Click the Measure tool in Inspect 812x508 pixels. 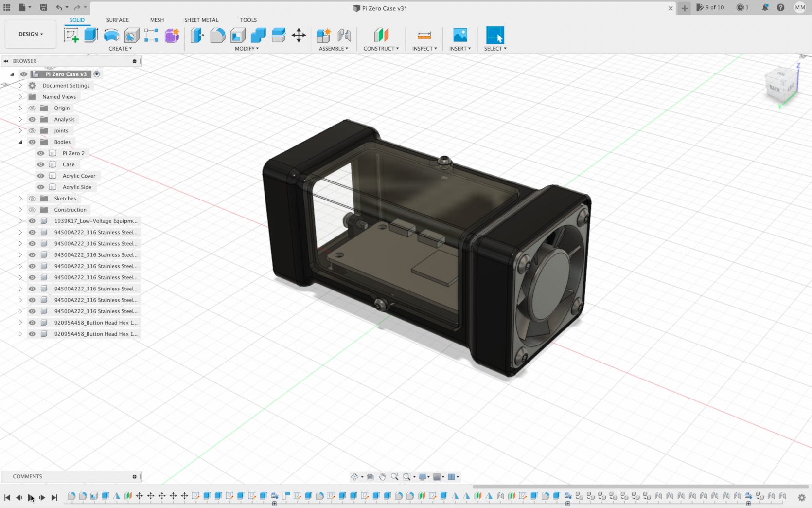[x=424, y=35]
